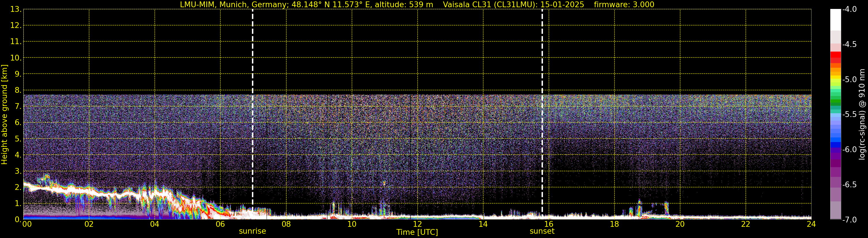This screenshot has height=238, width=868.
Task: Click the '9.' height axis tick label
Action: tap(18, 74)
